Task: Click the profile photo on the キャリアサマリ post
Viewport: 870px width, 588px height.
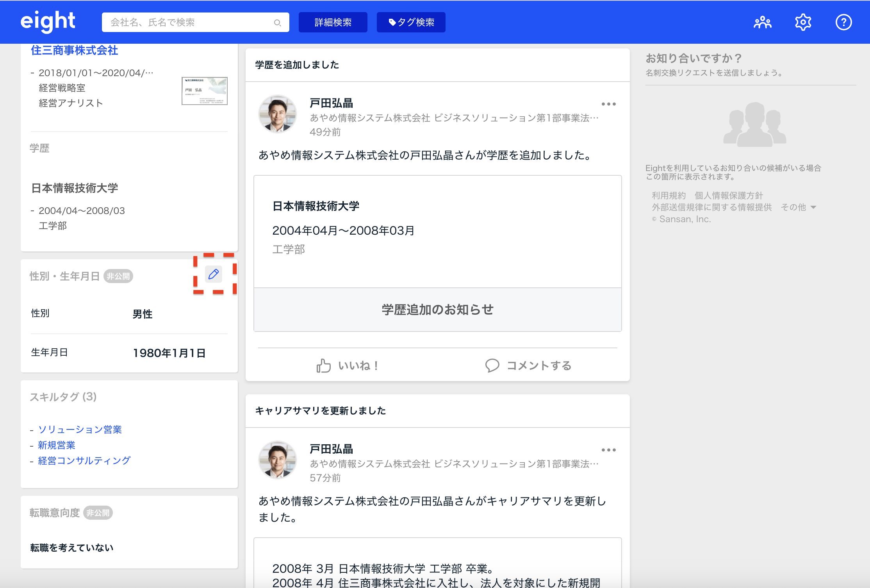Action: (x=278, y=460)
